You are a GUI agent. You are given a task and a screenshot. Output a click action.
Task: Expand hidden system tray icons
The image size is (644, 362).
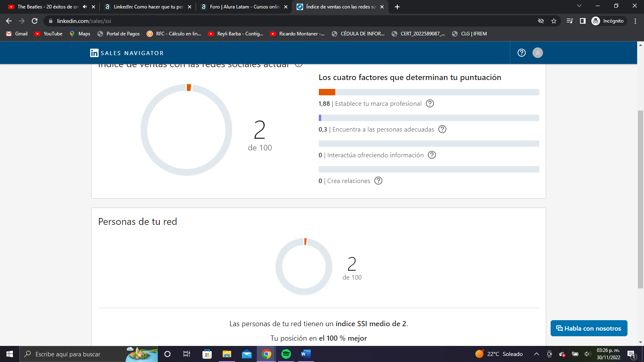(537, 354)
